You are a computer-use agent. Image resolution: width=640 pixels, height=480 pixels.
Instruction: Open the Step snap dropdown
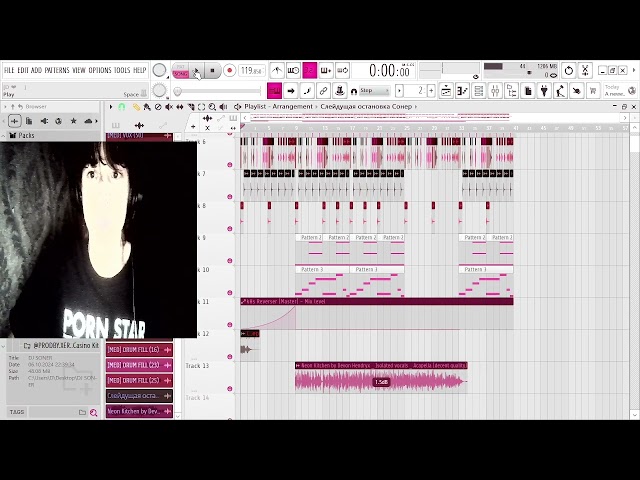pyautogui.click(x=374, y=91)
